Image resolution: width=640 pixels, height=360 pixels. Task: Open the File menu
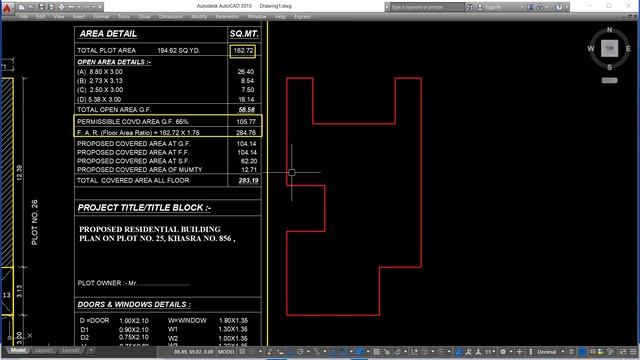click(x=24, y=17)
